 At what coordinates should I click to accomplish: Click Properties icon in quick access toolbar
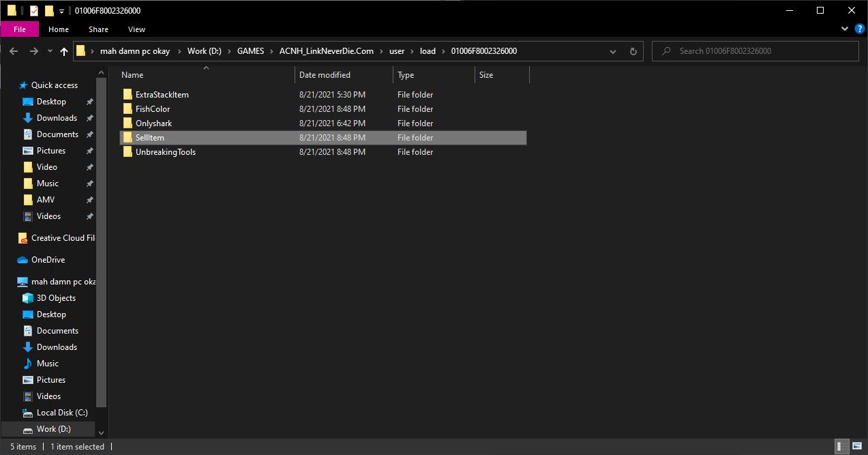[x=34, y=11]
